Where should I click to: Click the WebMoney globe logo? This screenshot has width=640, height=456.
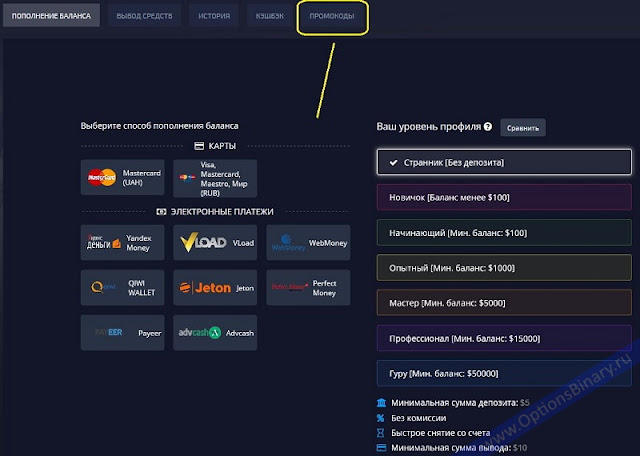point(288,242)
